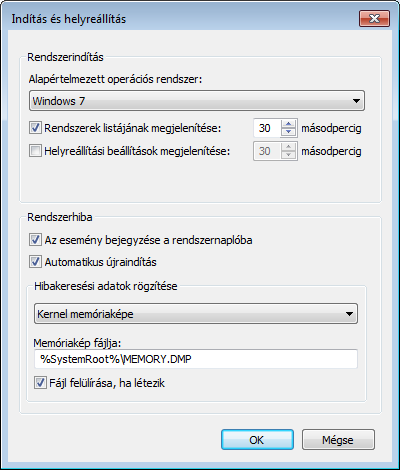400x470 pixels.
Task: Close the Indítás és helyreállítás dialog
Action: point(374,19)
